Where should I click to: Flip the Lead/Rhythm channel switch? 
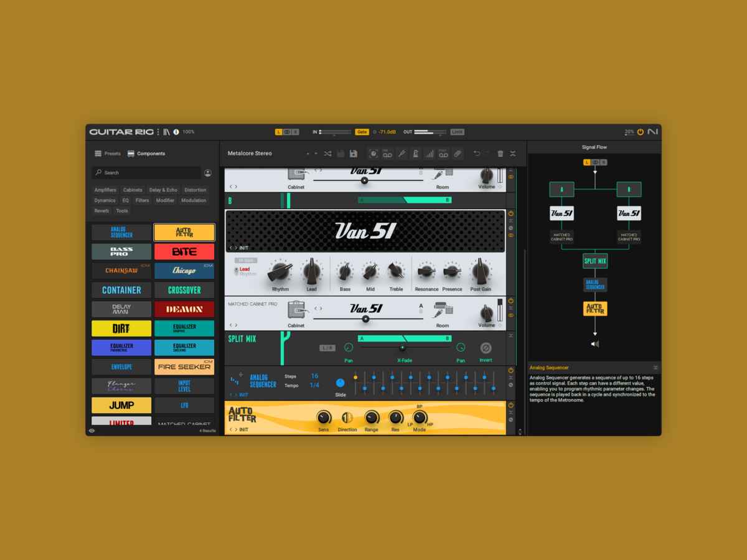(x=236, y=271)
